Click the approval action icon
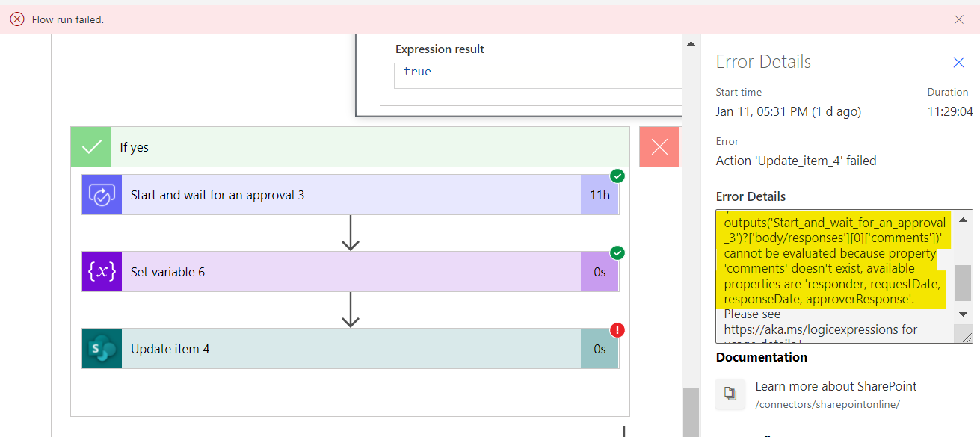The image size is (980, 437). pyautogui.click(x=102, y=195)
